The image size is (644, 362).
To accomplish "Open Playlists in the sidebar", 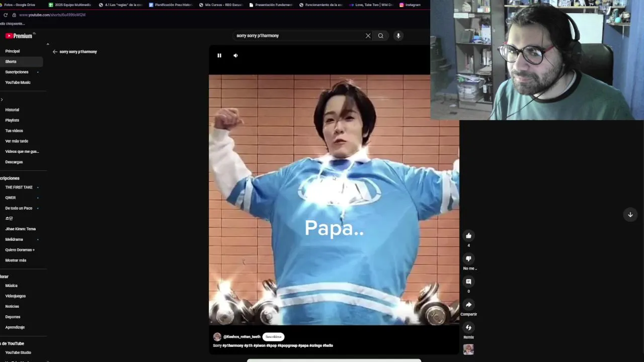I will click(12, 120).
